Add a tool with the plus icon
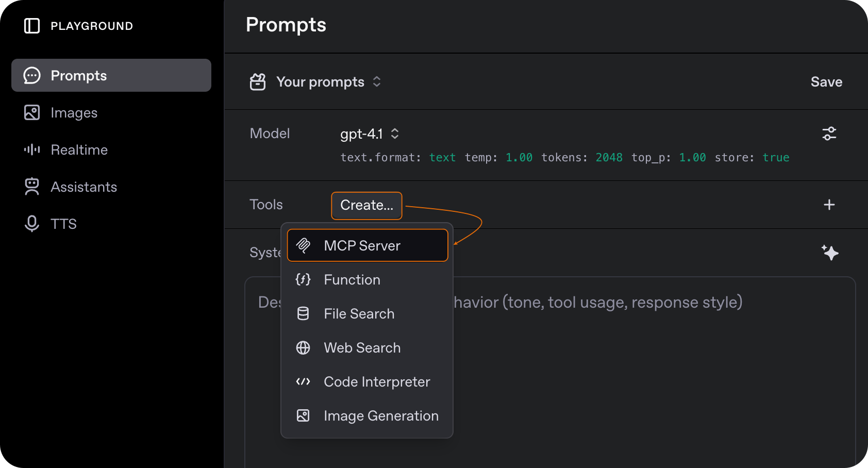Viewport: 868px width, 468px height. point(829,205)
